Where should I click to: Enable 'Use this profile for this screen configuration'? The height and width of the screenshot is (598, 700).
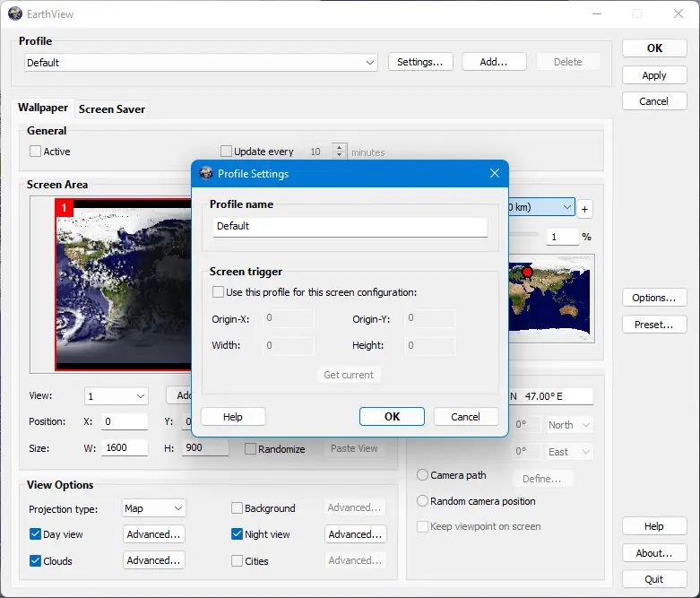218,292
